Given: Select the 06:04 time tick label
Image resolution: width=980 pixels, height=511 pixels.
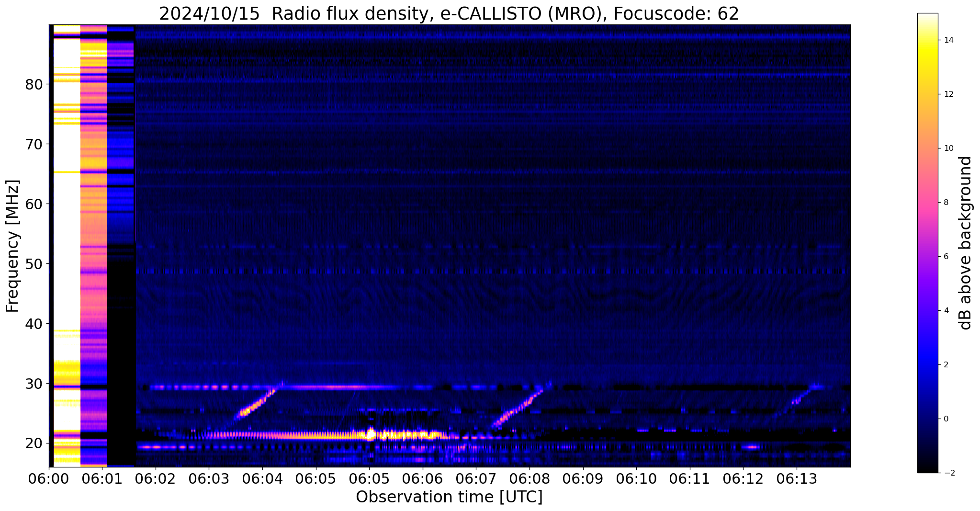Looking at the screenshot, I should (x=262, y=478).
